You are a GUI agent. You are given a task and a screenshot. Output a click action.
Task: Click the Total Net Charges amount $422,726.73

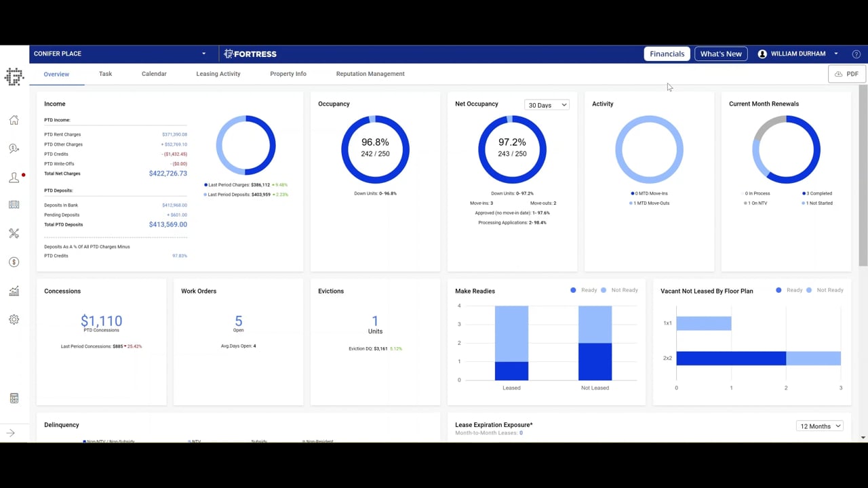(168, 174)
